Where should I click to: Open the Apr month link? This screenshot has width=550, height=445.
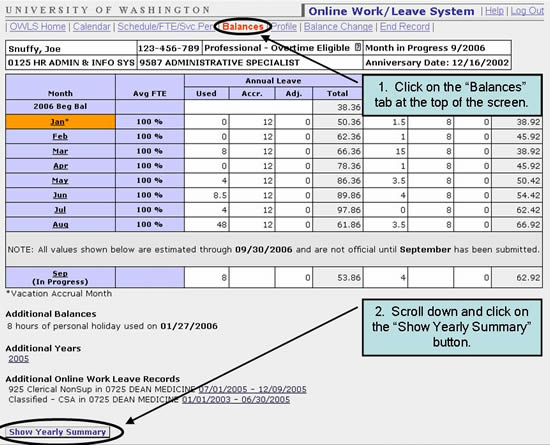click(60, 166)
